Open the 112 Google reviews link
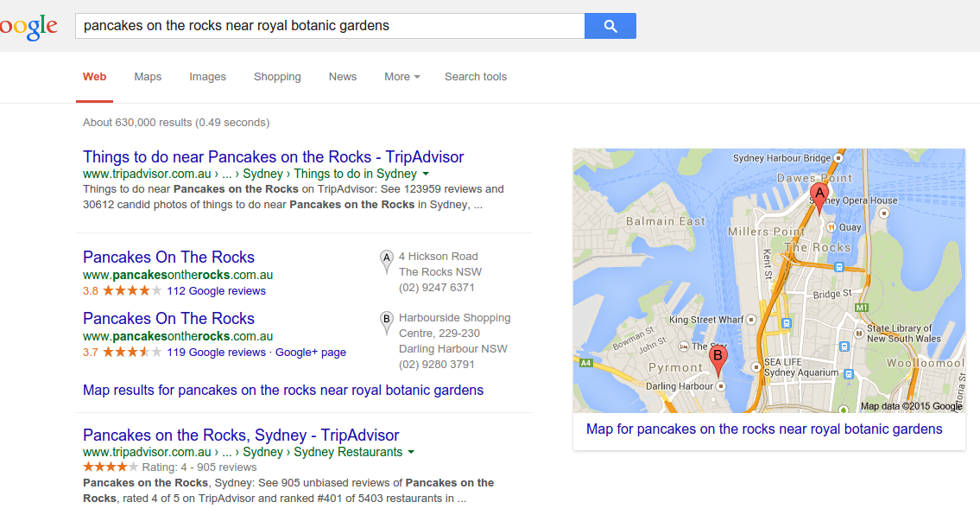Image resolution: width=980 pixels, height=515 pixels. pyautogui.click(x=216, y=290)
